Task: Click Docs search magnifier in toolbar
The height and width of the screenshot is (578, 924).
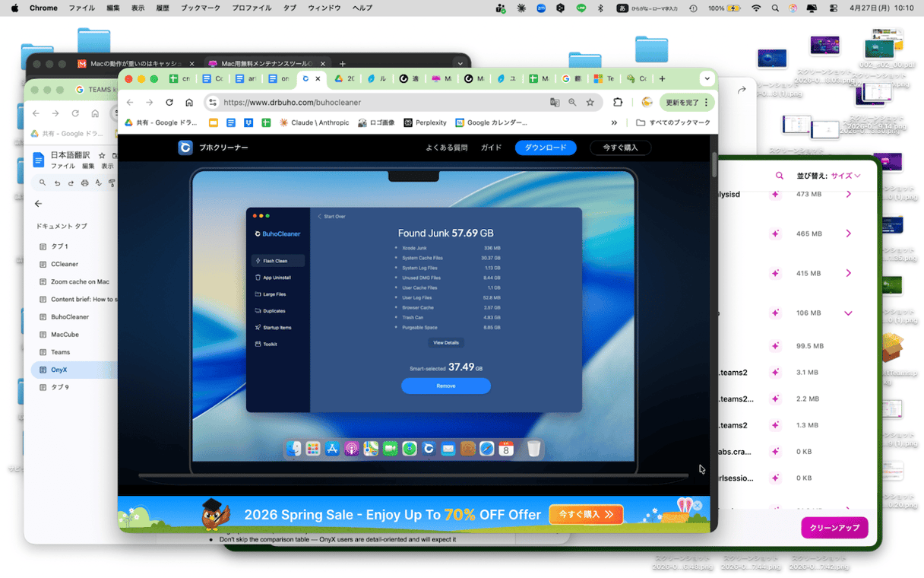Action: coord(43,183)
